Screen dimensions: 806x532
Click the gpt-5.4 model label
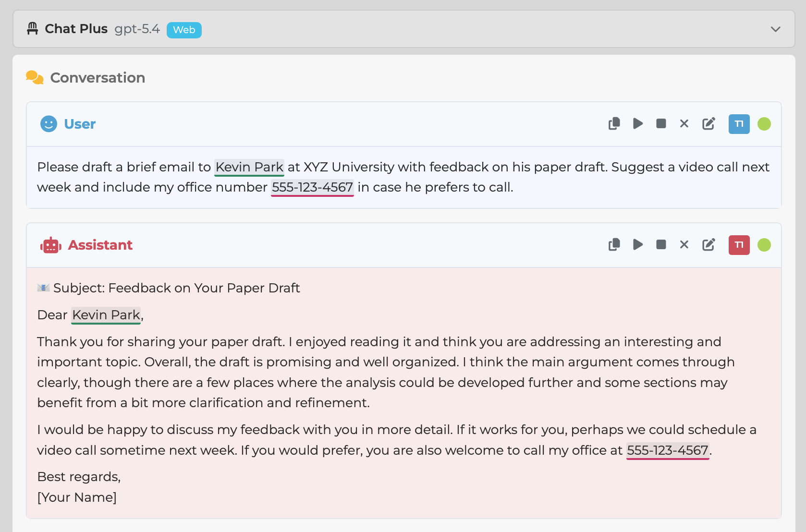click(137, 29)
